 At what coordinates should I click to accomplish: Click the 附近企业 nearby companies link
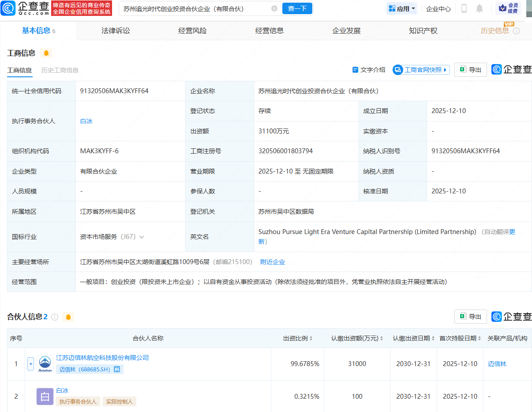pos(273,261)
